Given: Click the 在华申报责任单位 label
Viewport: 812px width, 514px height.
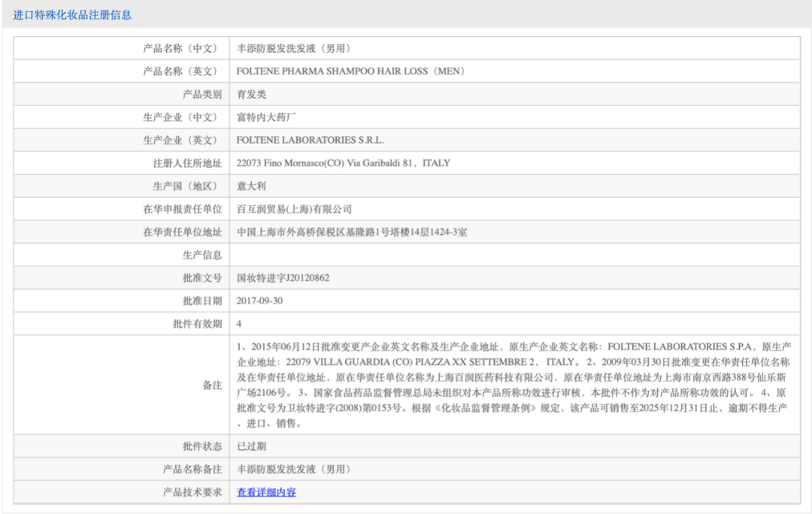Looking at the screenshot, I should click(x=182, y=208).
